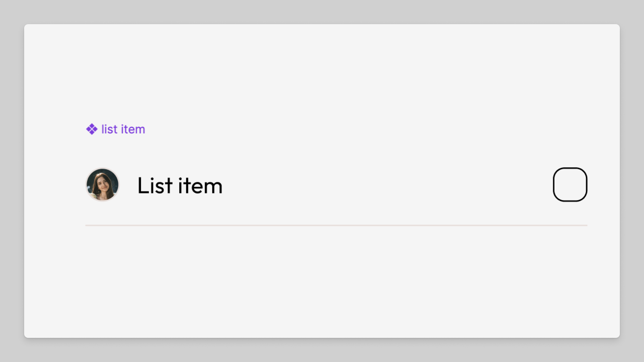644x362 pixels.
Task: Click the word "List" in the row title
Action: (155, 185)
